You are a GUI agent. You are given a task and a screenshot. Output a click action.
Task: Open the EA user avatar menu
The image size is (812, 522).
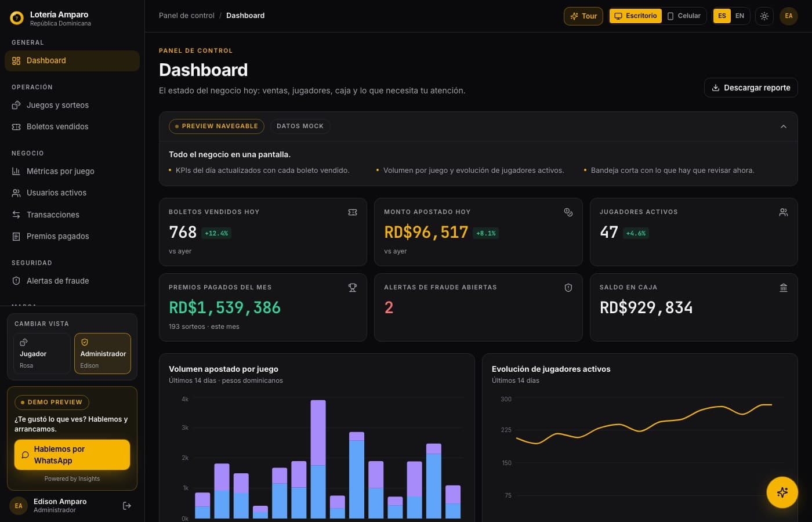789,16
